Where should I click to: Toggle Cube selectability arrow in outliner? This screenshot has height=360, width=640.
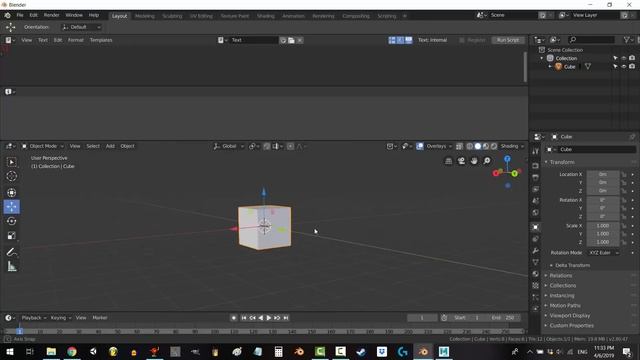point(615,67)
